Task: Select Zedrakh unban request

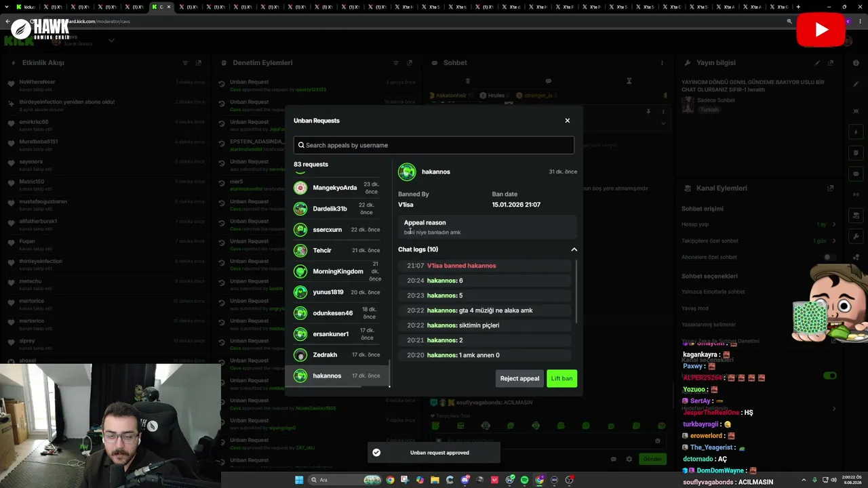Action: point(337,355)
